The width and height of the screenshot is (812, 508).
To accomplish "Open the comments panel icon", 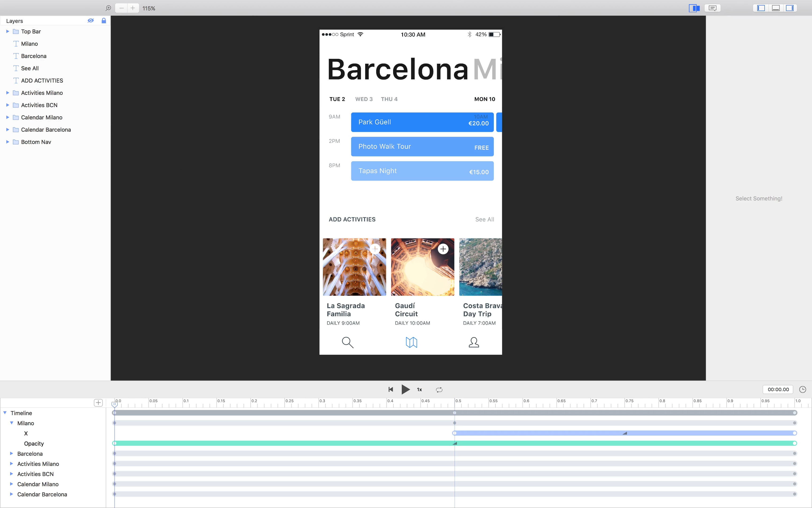I will [x=713, y=8].
